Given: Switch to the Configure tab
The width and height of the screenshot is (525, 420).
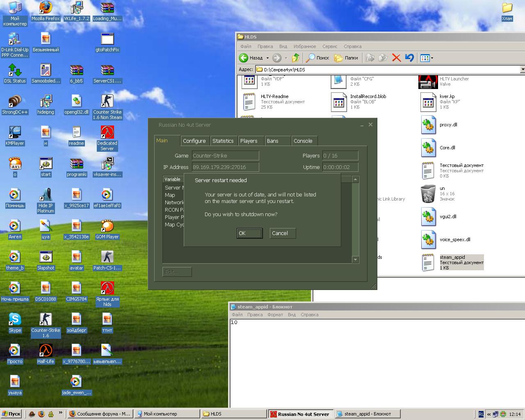Looking at the screenshot, I should point(194,141).
